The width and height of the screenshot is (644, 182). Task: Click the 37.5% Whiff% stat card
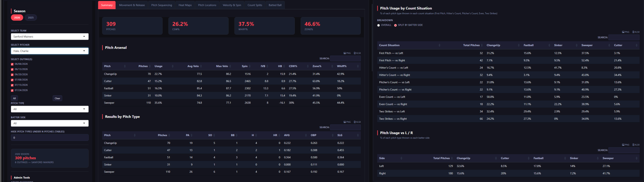coord(265,26)
